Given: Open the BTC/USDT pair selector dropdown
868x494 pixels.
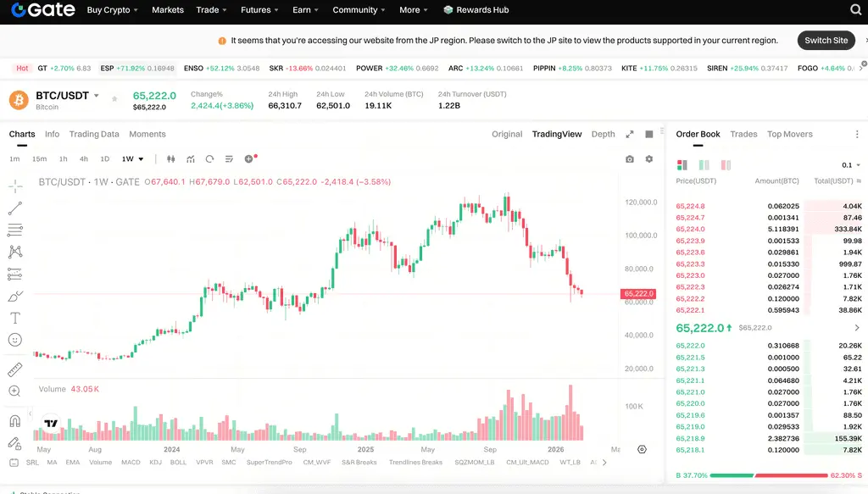Looking at the screenshot, I should 97,96.
